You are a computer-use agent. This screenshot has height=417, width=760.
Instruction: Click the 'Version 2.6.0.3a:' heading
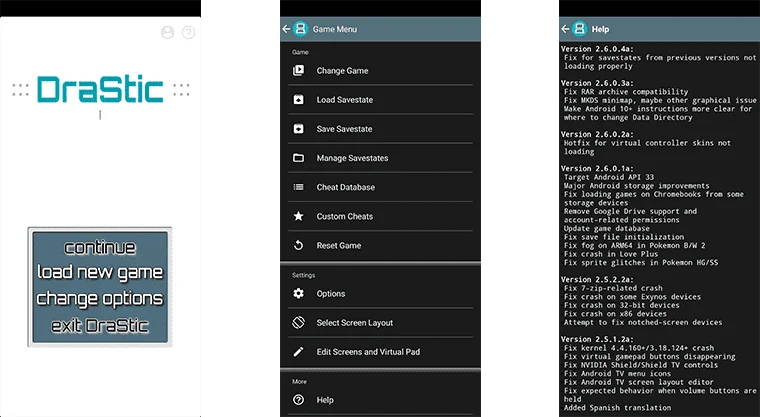pyautogui.click(x=597, y=83)
